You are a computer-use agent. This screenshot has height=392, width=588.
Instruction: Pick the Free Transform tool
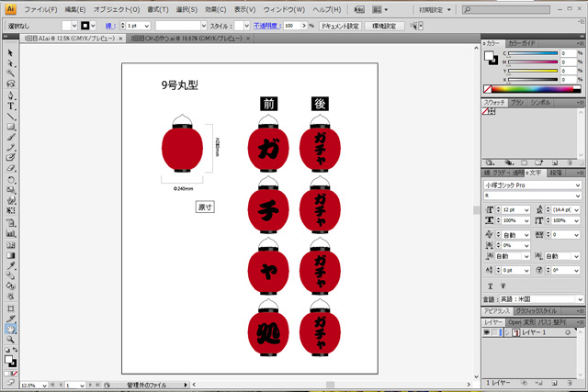tap(10, 210)
